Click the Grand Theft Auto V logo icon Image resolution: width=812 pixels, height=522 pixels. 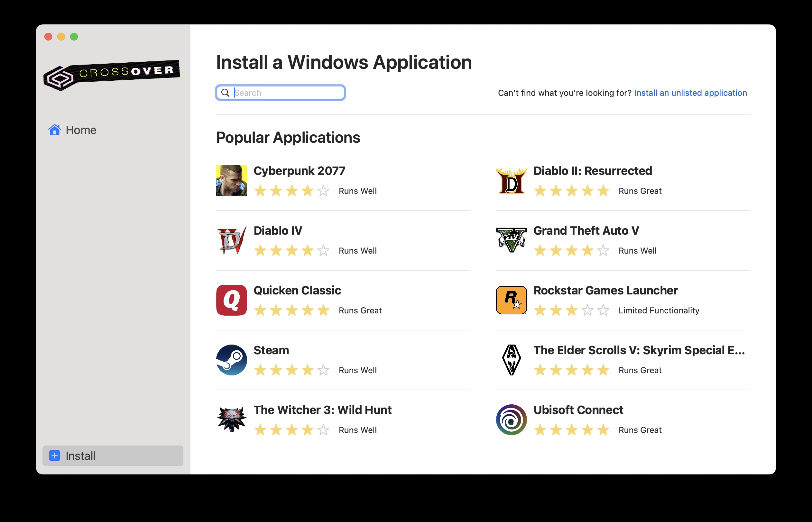(511, 240)
